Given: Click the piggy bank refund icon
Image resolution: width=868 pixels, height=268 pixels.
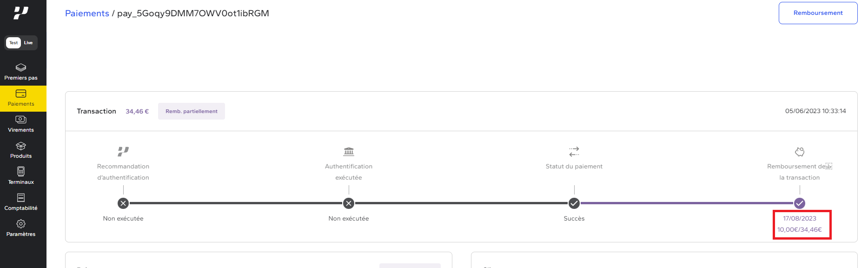Looking at the screenshot, I should (x=800, y=152).
